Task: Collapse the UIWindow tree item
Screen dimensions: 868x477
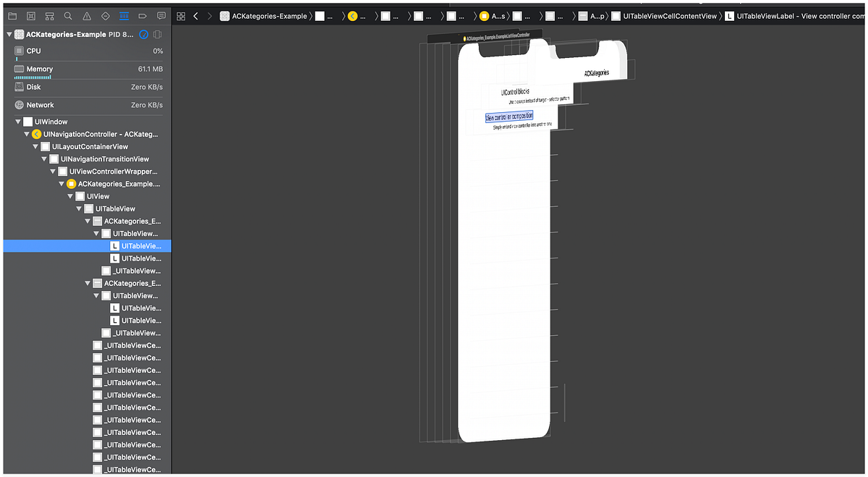Action: pos(17,121)
